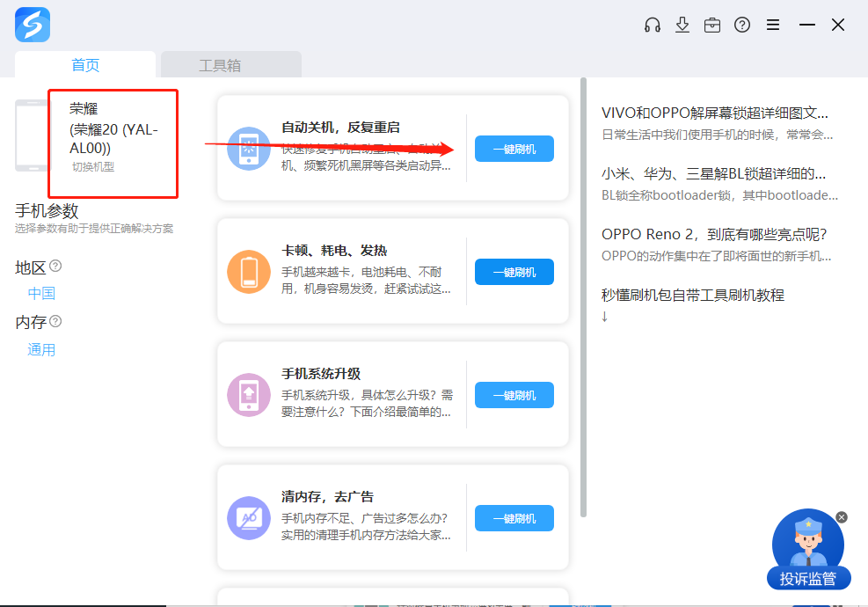This screenshot has height=607, width=868.
Task: Click description 日常生活中我们使用手机的时候
Action: pyautogui.click(x=717, y=135)
